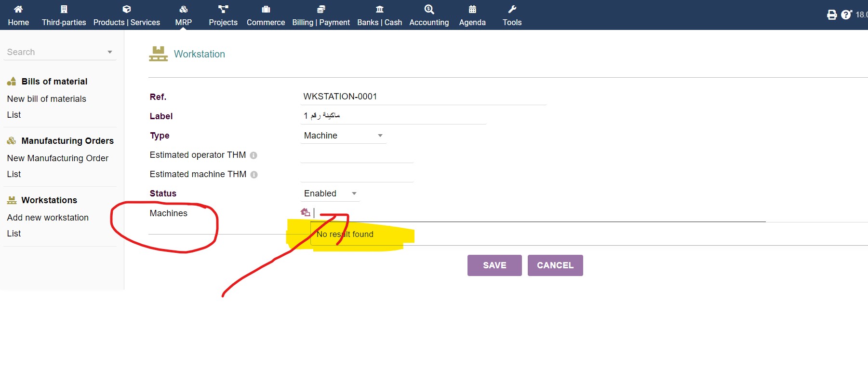
Task: Open the Status dropdown showing Enabled
Action: [x=330, y=194]
